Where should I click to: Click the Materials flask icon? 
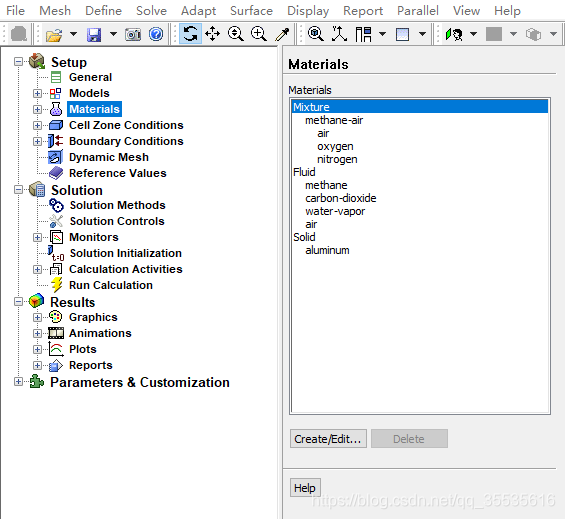click(56, 109)
